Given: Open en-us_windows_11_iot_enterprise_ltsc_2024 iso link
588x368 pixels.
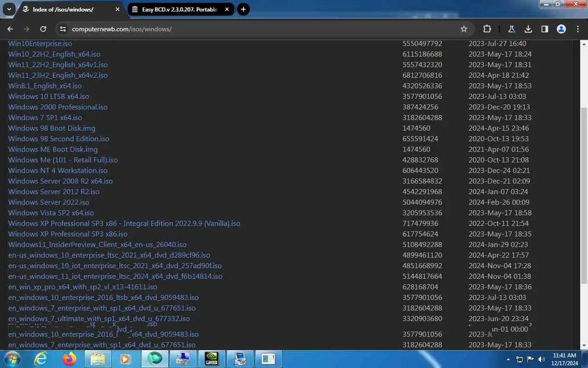Looking at the screenshot, I should (115, 276).
